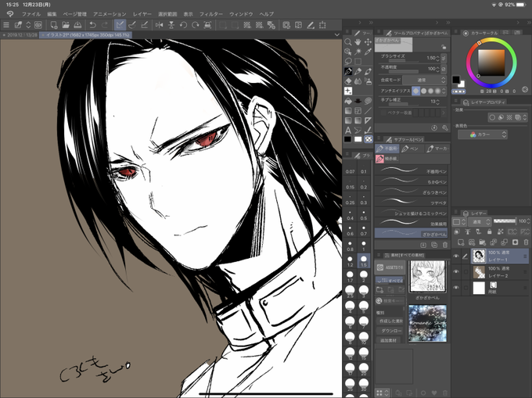Select the Hand move-view tool

point(358,42)
